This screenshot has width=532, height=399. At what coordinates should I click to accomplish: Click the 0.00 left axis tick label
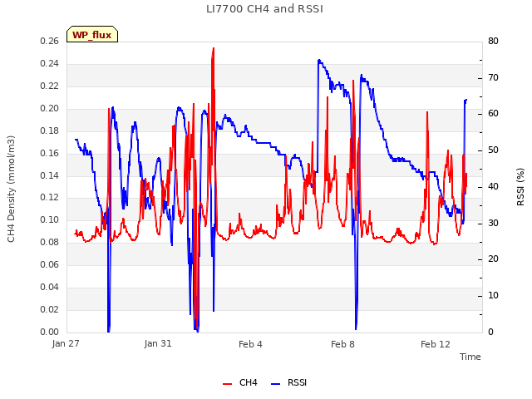coord(50,332)
